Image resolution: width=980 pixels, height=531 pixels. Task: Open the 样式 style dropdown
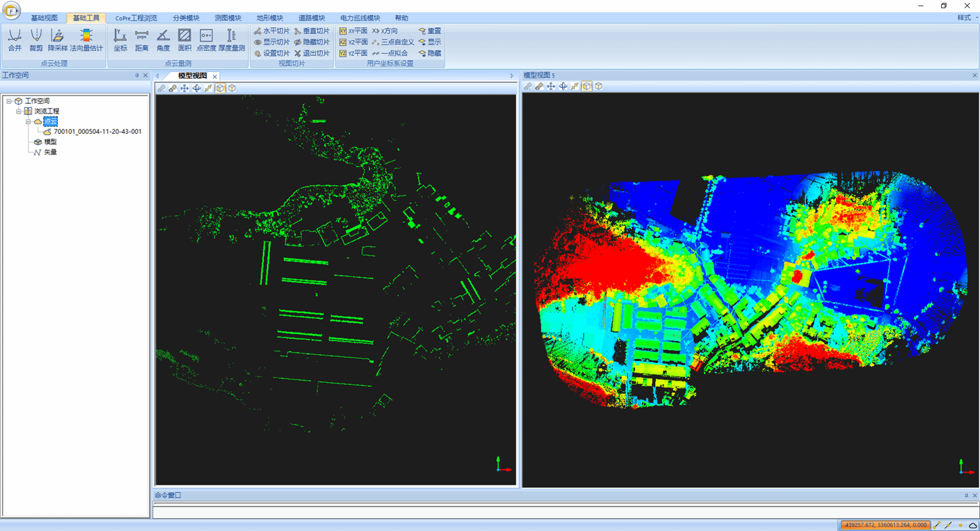click(x=966, y=18)
